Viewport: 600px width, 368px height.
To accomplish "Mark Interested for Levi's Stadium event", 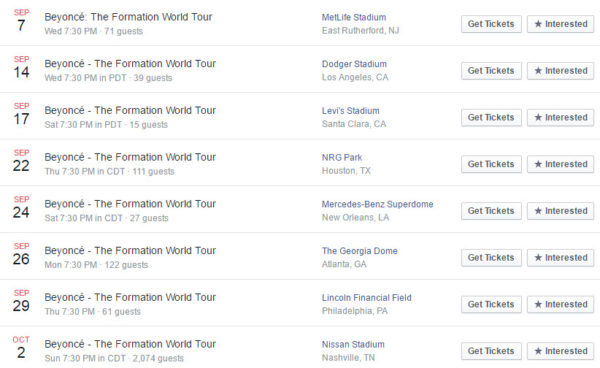I will pyautogui.click(x=561, y=117).
